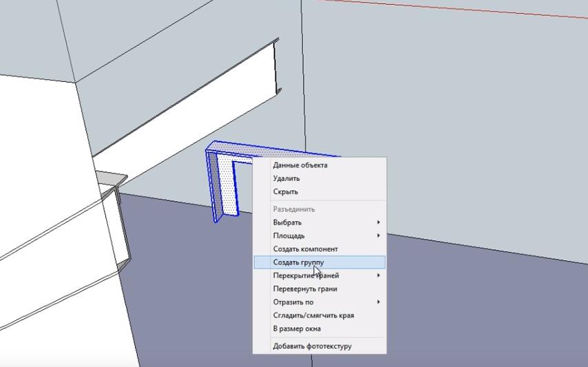
Task: Click Сгладить/смягчить края
Action: pyautogui.click(x=313, y=315)
